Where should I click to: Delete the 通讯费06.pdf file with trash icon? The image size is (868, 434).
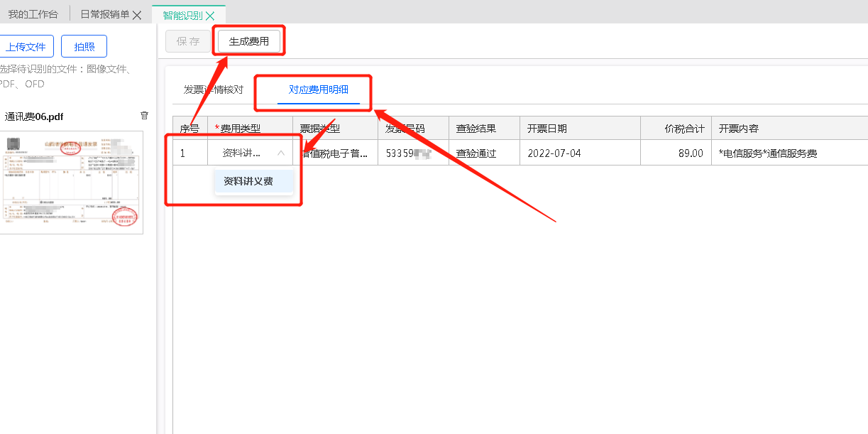tap(145, 116)
